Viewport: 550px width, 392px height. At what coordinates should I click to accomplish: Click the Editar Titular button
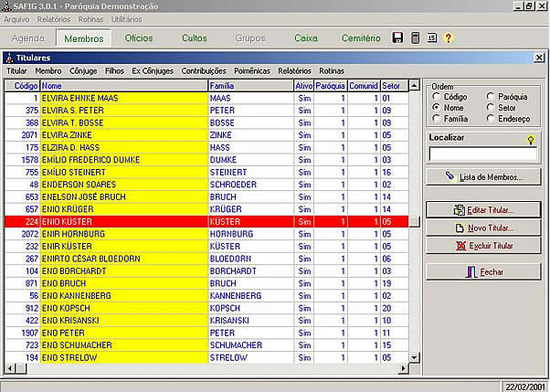tap(483, 210)
